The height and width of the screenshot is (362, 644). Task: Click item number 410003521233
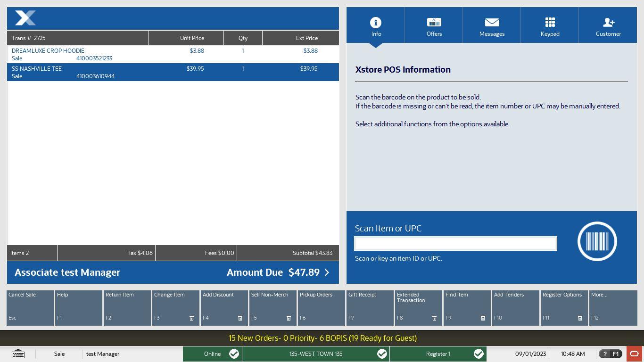[x=94, y=58]
